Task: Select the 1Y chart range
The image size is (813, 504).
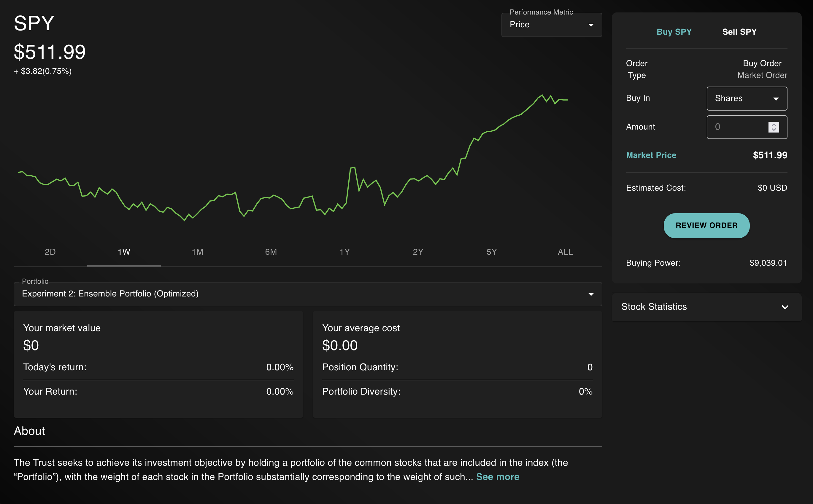Action: pyautogui.click(x=344, y=252)
